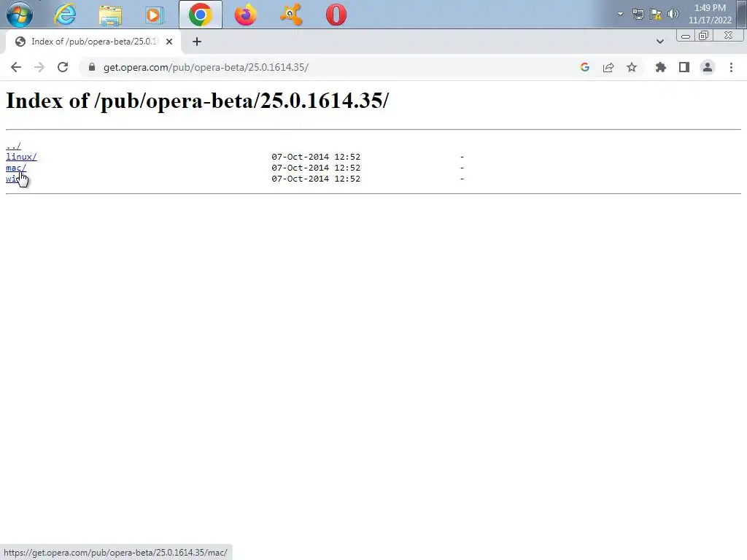The image size is (747, 560).
Task: Open Action Center flag icon
Action: 656,14
